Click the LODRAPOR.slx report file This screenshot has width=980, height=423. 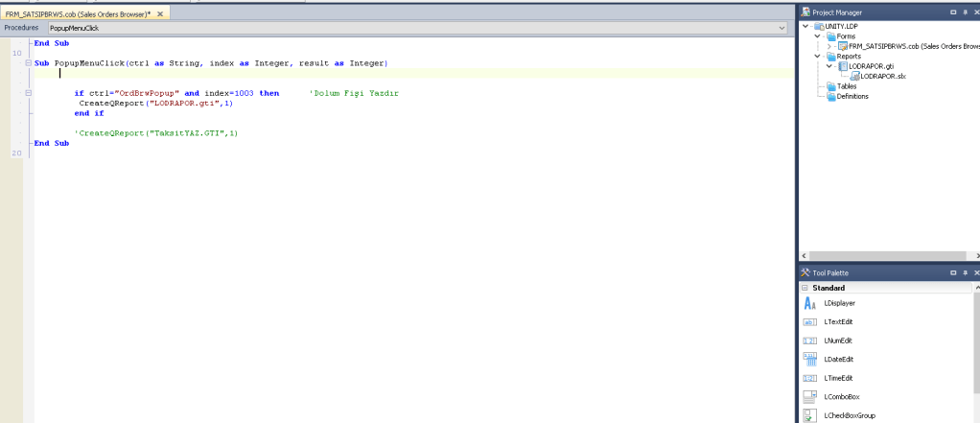[883, 76]
